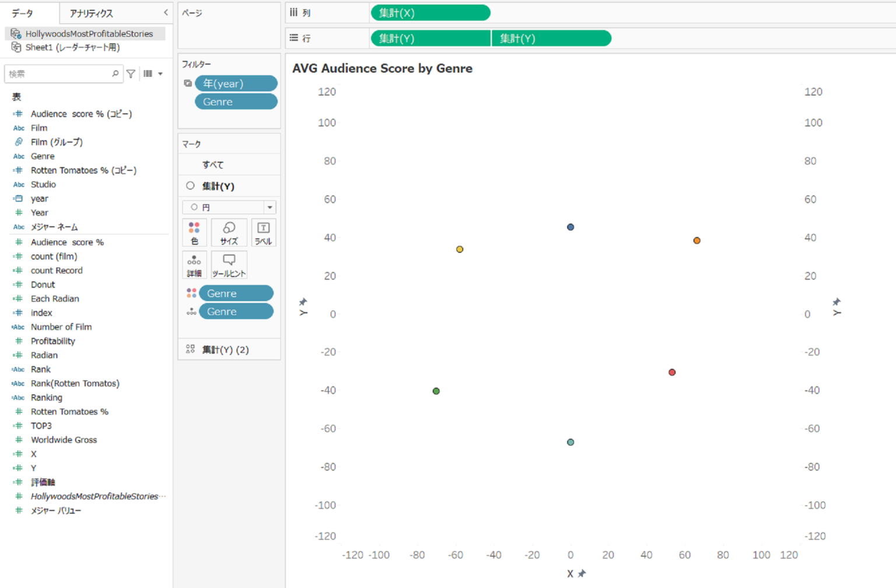Select the データ tab

(23, 12)
